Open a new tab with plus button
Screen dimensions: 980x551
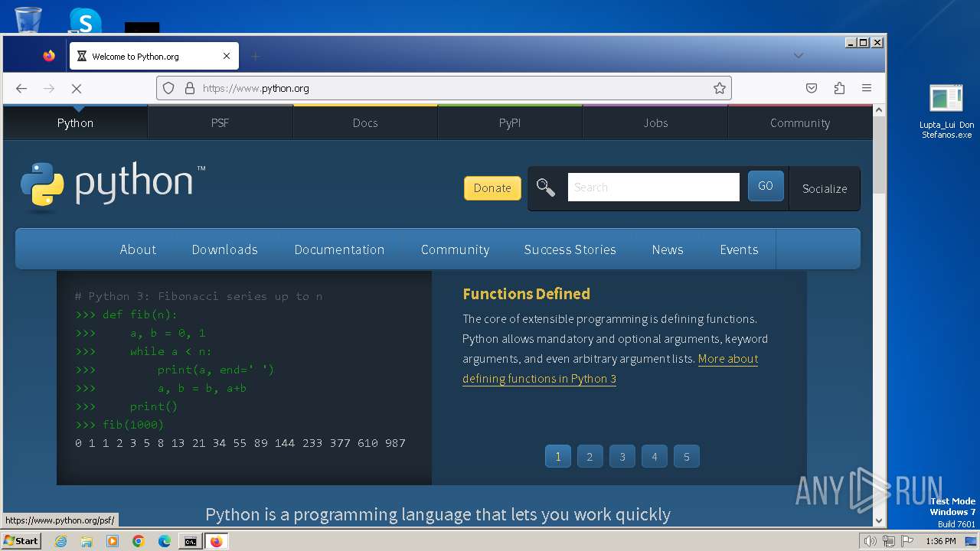pyautogui.click(x=256, y=56)
